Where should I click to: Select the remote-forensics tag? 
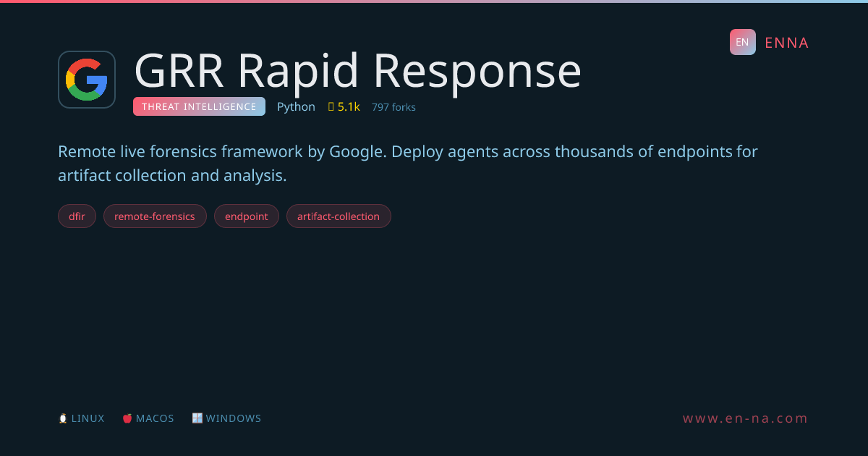pos(155,216)
